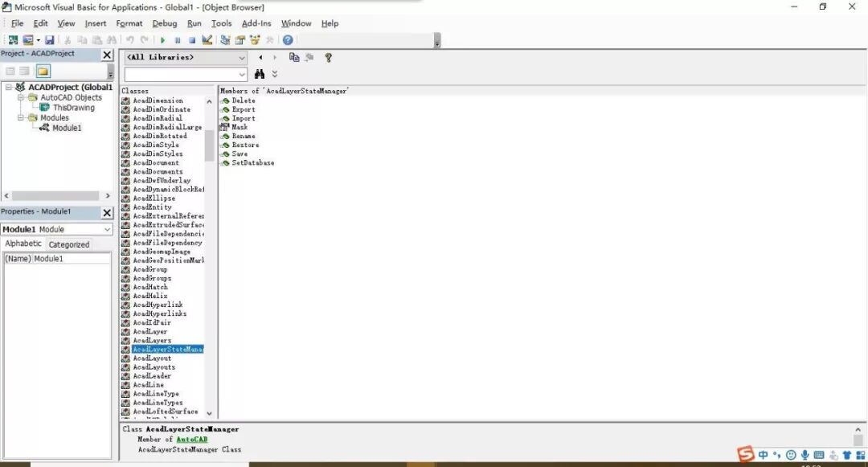Click the Sogou input method S icon
Viewport: 868px width, 467px height.
(x=746, y=454)
